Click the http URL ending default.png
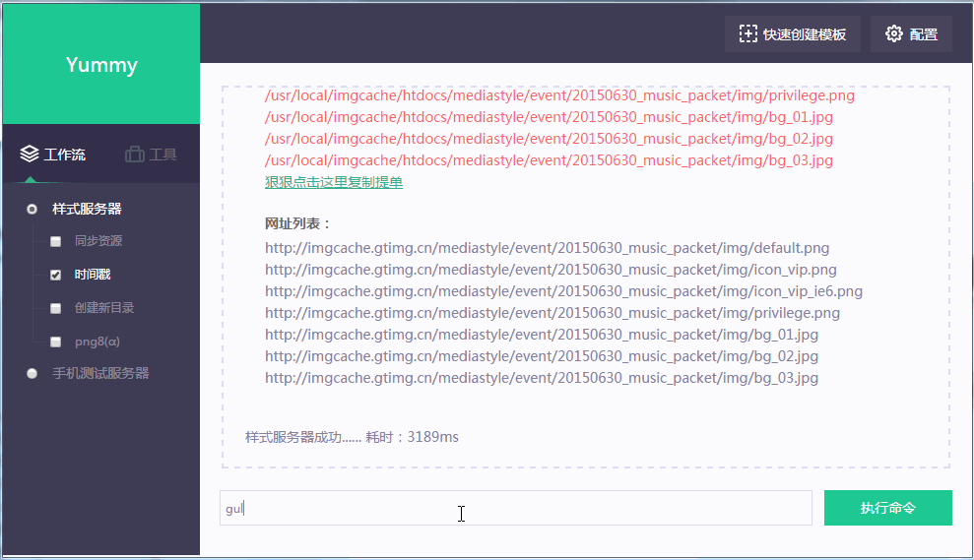The width and height of the screenshot is (974, 560). (548, 248)
